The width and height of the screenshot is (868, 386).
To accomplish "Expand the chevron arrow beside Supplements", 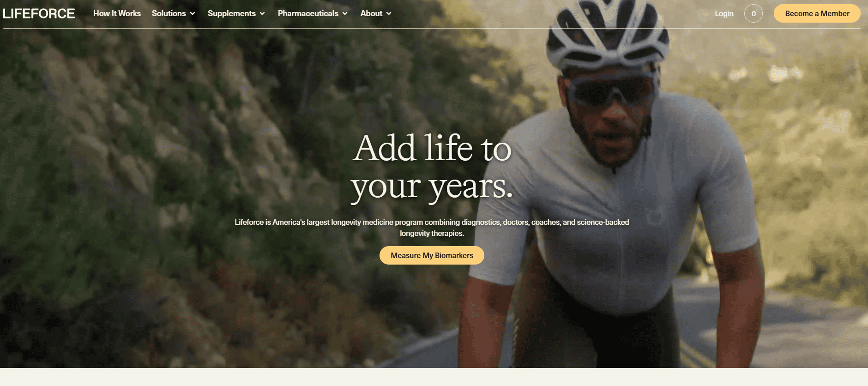I will tap(262, 14).
